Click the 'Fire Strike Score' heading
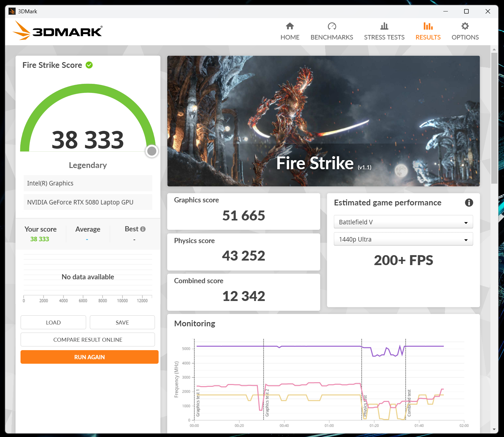The height and width of the screenshot is (437, 504). (52, 65)
